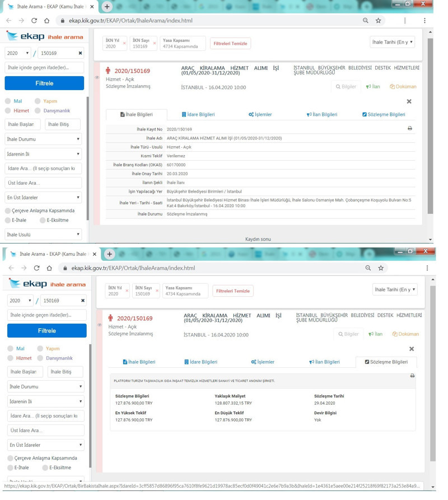The width and height of the screenshot is (448, 500).
Task: Click results scrollbar in bottom window
Action: 433,373
